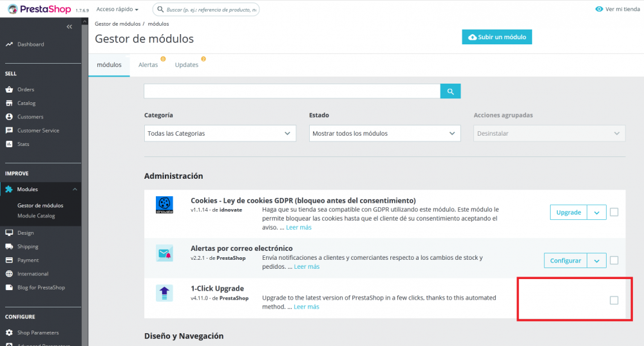644x346 pixels.
Task: Click the module search input field
Action: 292,91
